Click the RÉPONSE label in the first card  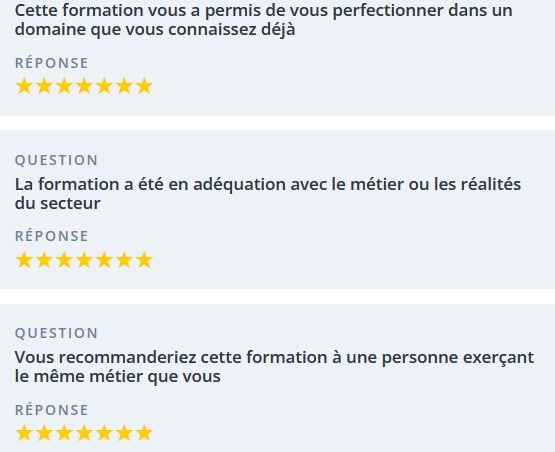(x=52, y=63)
